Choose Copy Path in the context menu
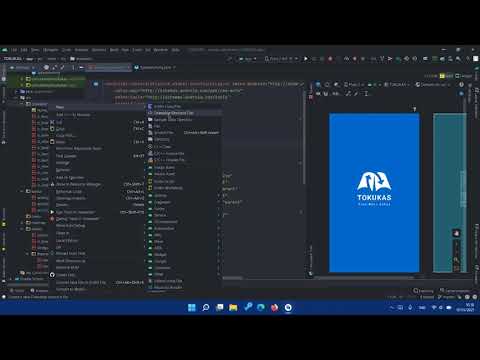 [97, 136]
